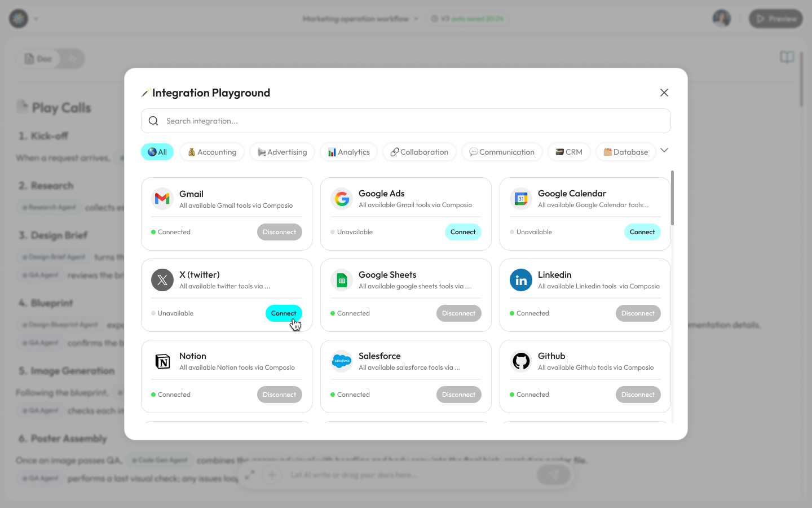Click the Salesforce cloud icon

pos(342,361)
